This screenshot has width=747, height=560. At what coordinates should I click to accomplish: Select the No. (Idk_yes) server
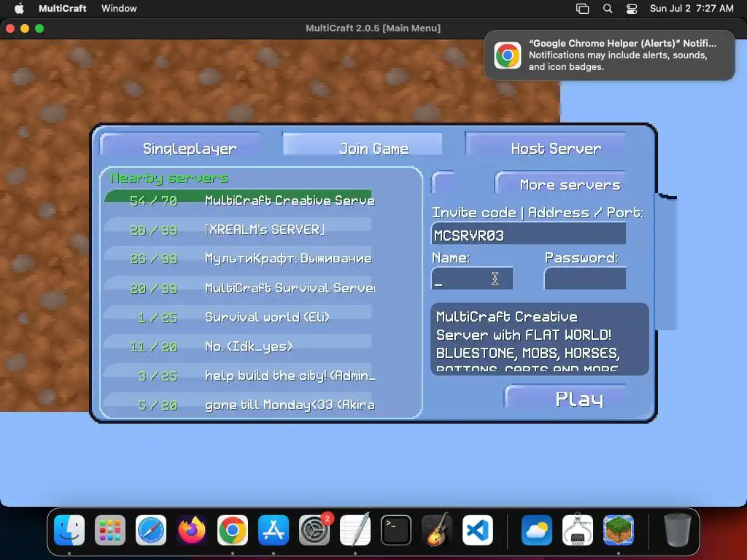pyautogui.click(x=239, y=346)
